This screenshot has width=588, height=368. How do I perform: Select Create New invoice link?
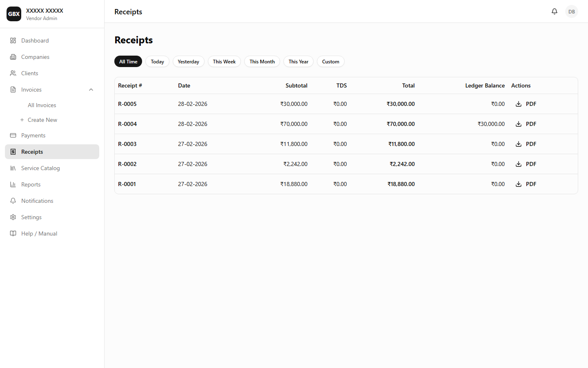pyautogui.click(x=42, y=120)
